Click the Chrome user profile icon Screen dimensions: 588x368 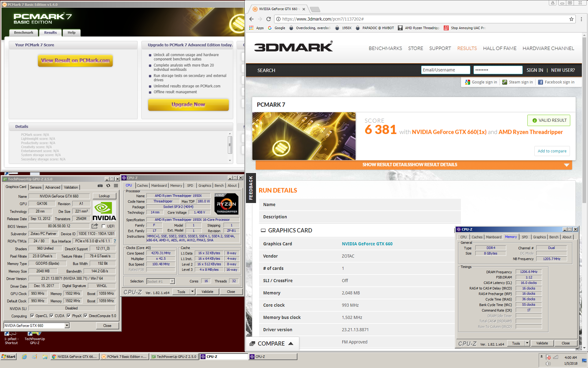[552, 3]
